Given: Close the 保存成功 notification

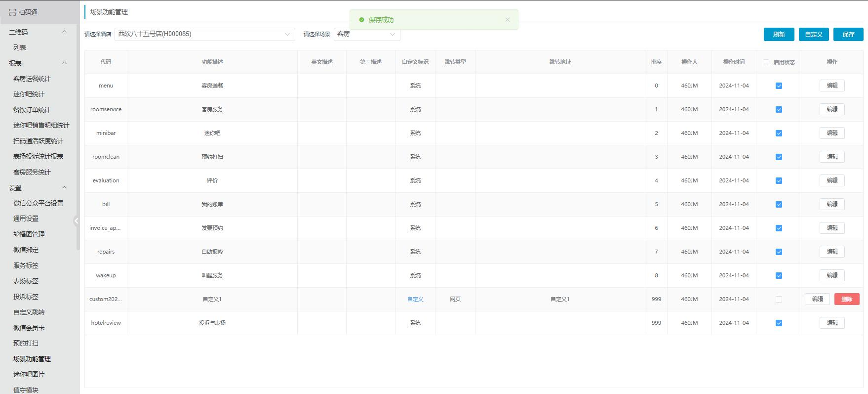Looking at the screenshot, I should tap(507, 20).
